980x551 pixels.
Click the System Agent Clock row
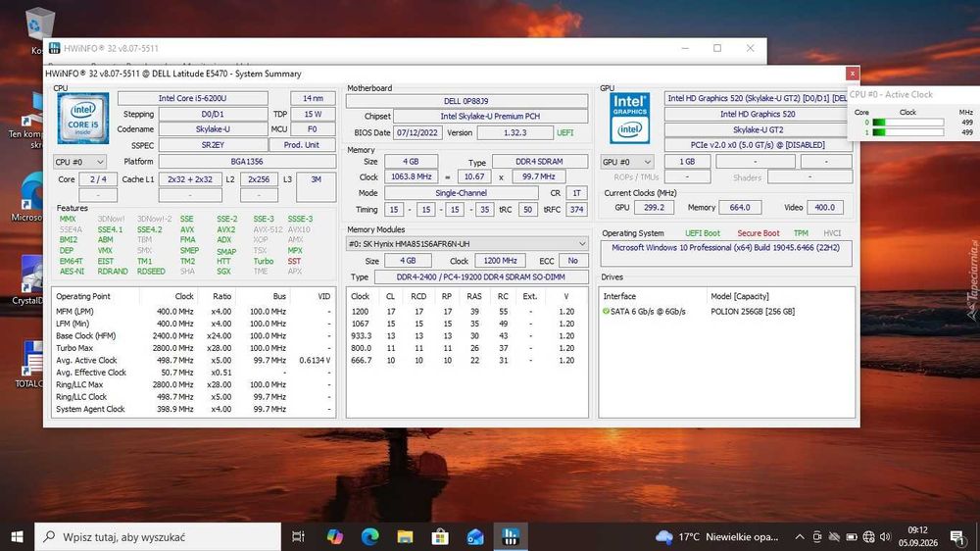point(193,409)
